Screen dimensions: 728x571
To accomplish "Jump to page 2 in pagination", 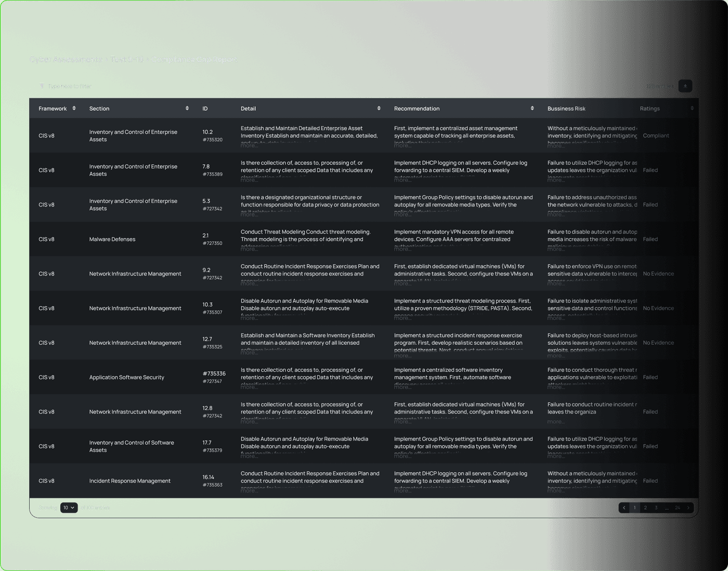I will point(645,508).
